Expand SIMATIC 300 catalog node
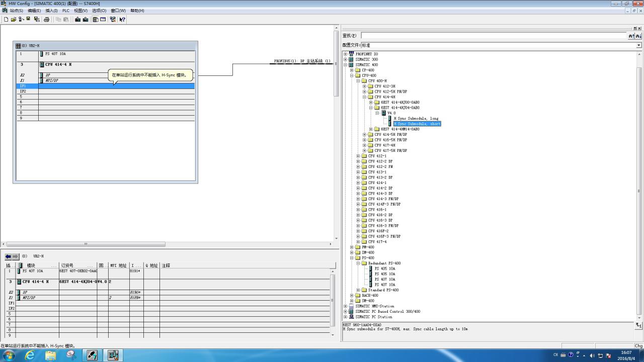This screenshot has width=644, height=362. tap(345, 59)
